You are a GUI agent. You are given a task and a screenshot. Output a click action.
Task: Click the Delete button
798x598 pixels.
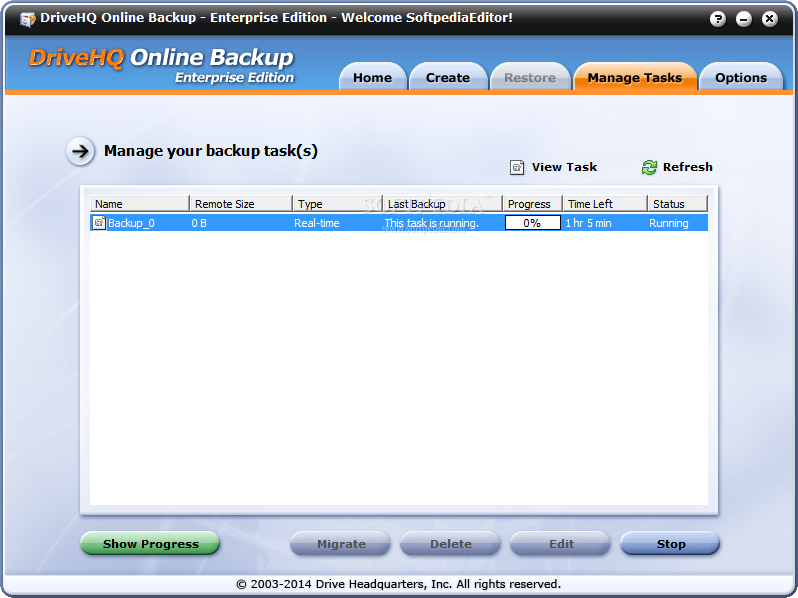click(x=450, y=544)
